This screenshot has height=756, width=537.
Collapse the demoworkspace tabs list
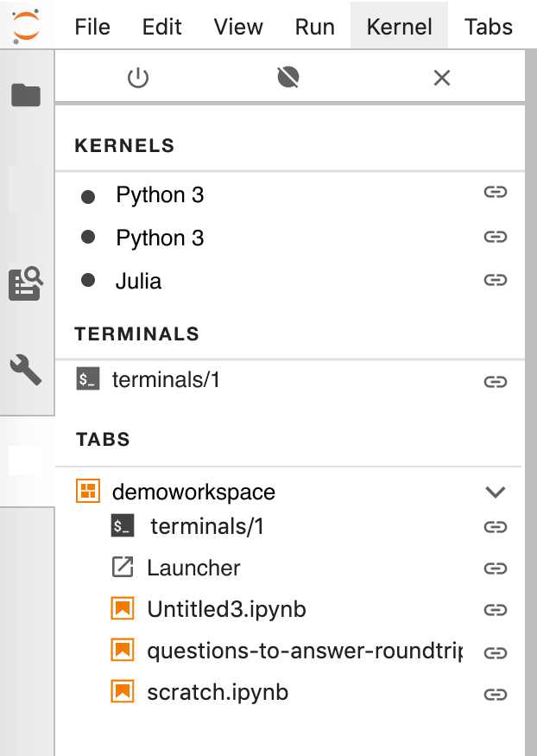pyautogui.click(x=496, y=491)
